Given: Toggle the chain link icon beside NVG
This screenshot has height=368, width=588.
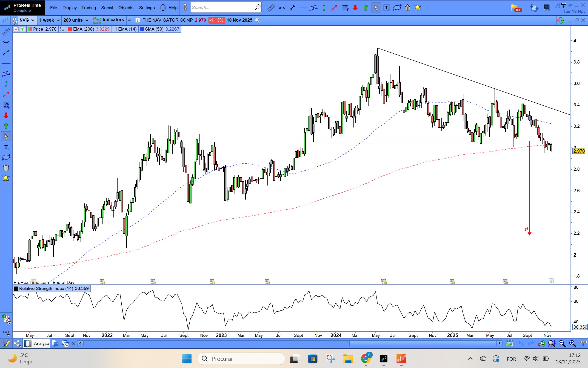Looking at the screenshot, I should [x=14, y=20].
